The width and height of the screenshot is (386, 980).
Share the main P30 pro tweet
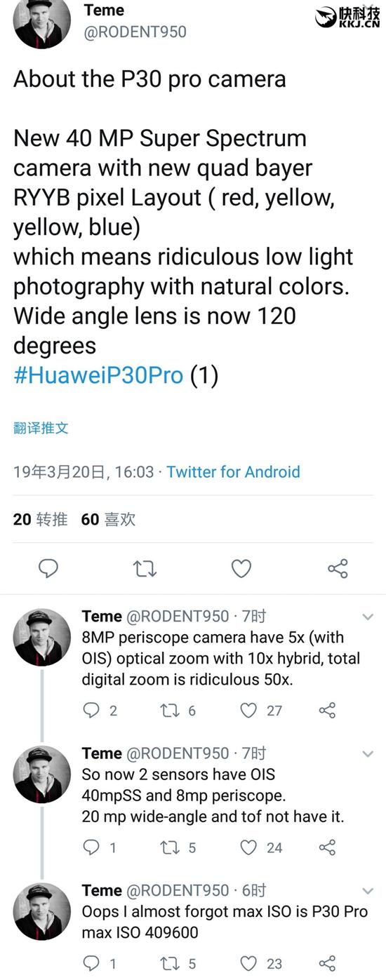(338, 568)
